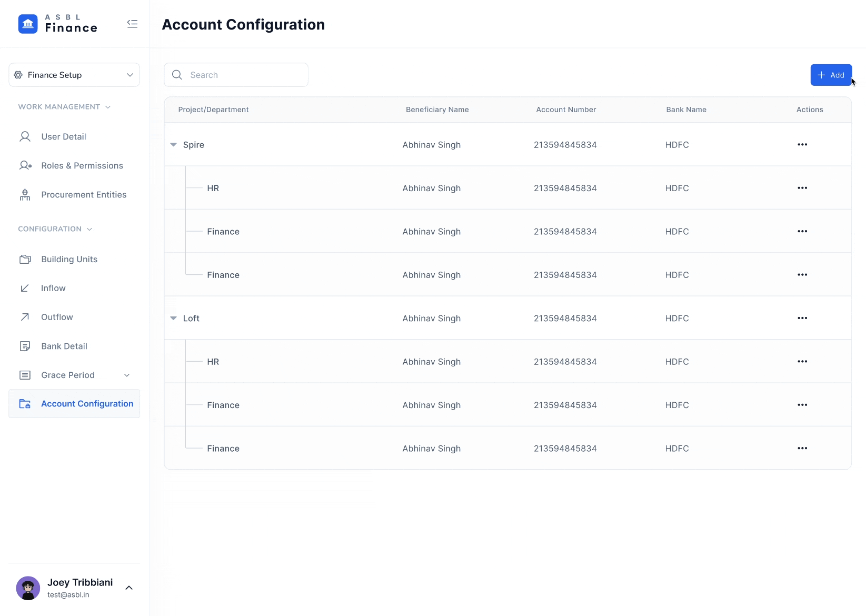Open actions menu for Spire row
Image resolution: width=866 pixels, height=616 pixels.
[802, 145]
